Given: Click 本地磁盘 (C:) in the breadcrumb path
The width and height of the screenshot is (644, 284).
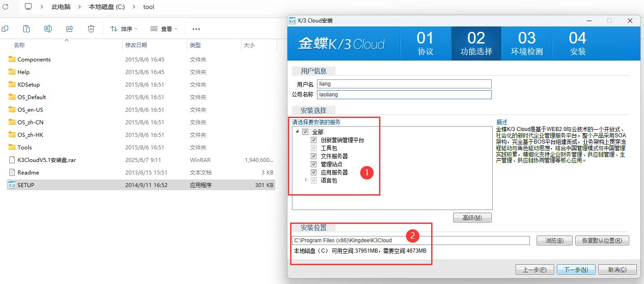Looking at the screenshot, I should pyautogui.click(x=107, y=7).
